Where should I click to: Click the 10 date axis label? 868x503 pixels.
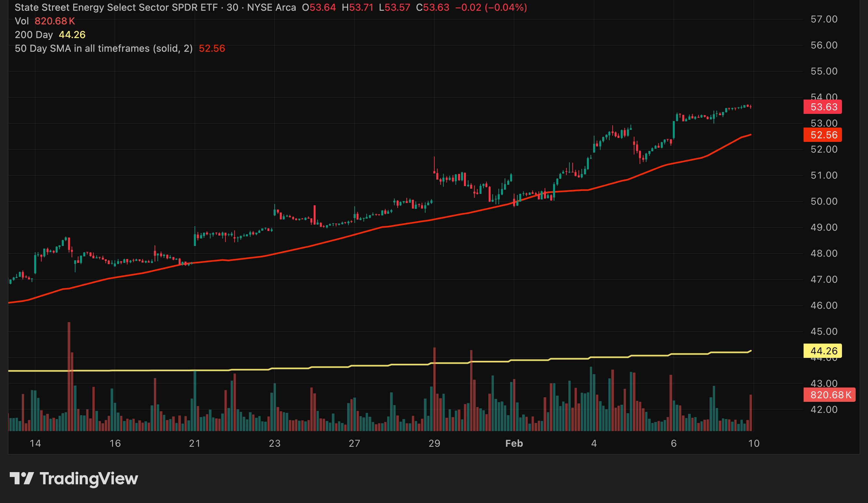click(x=754, y=443)
